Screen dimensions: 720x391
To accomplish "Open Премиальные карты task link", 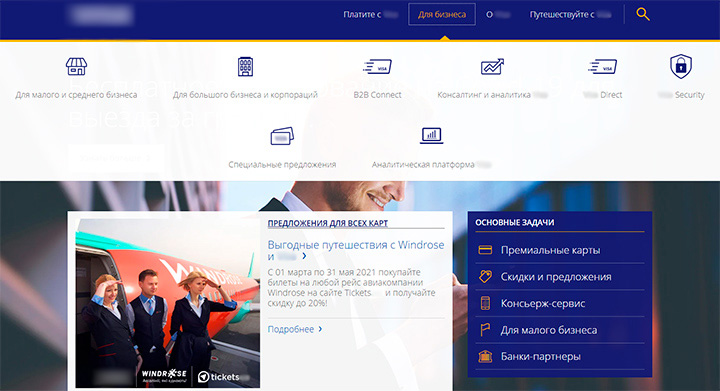I will (x=550, y=250).
